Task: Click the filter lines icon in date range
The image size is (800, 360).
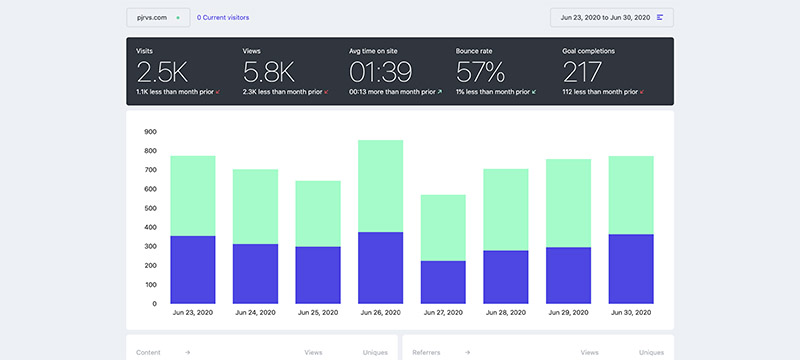Action: (660, 17)
